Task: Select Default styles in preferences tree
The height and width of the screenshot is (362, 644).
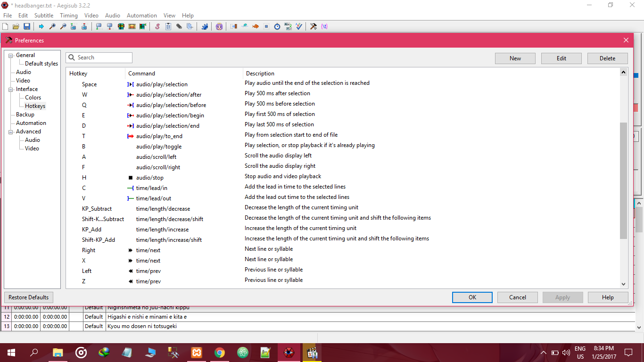Action: click(x=41, y=64)
